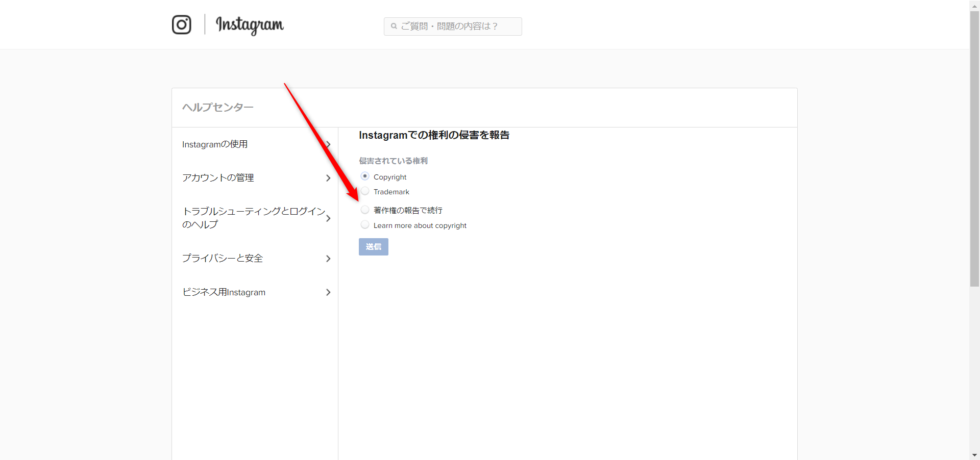Open the ヘルプセンター heading link
This screenshot has height=460, width=980.
click(218, 107)
